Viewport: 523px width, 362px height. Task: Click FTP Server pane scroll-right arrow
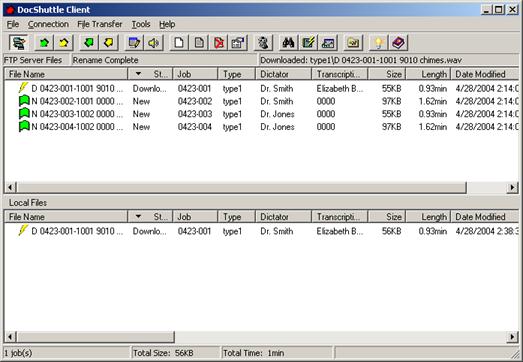pos(512,188)
